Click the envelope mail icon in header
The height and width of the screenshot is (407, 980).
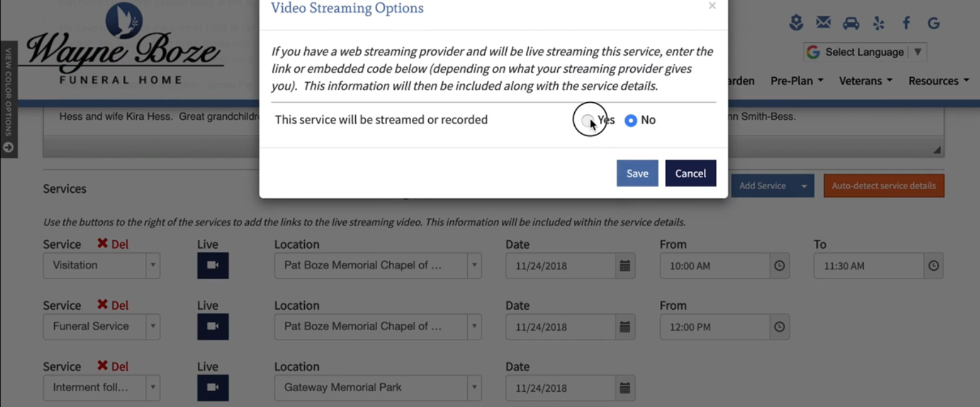pos(823,23)
